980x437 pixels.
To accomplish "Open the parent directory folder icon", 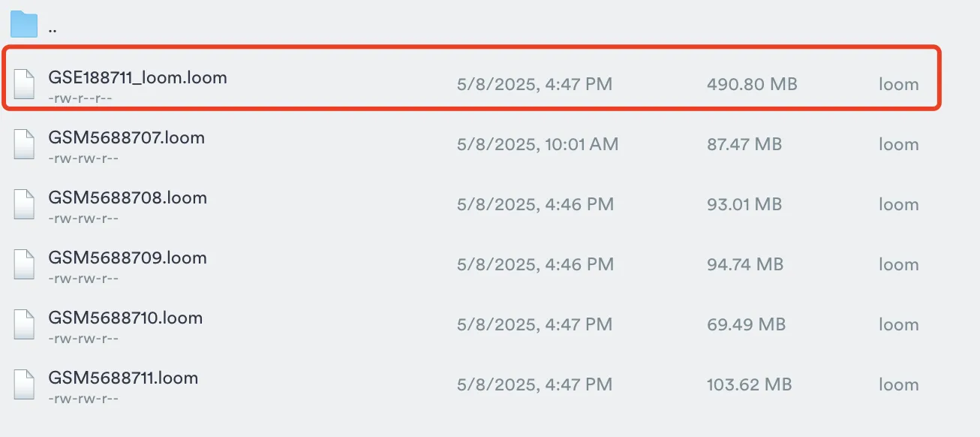I will pos(24,24).
